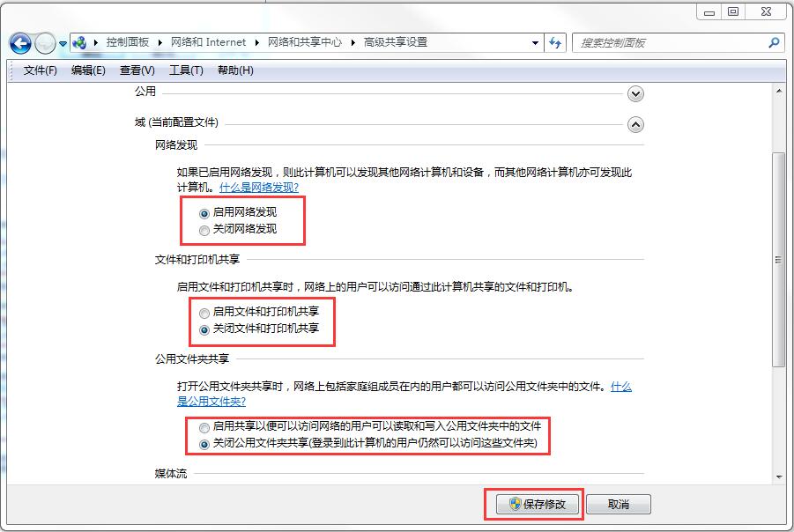
Task: Select 网络和 Internet breadcrumb
Action: click(208, 42)
